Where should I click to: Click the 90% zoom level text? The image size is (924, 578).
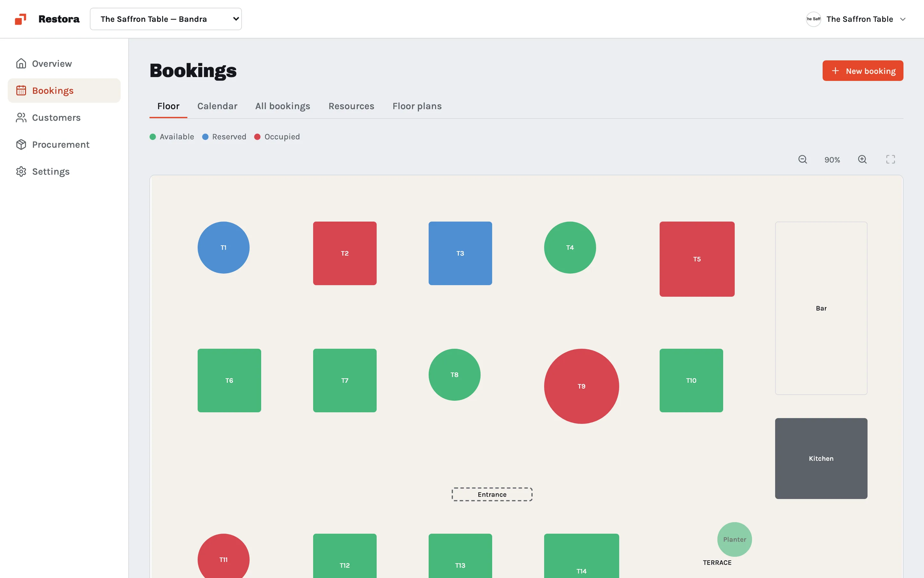(832, 160)
